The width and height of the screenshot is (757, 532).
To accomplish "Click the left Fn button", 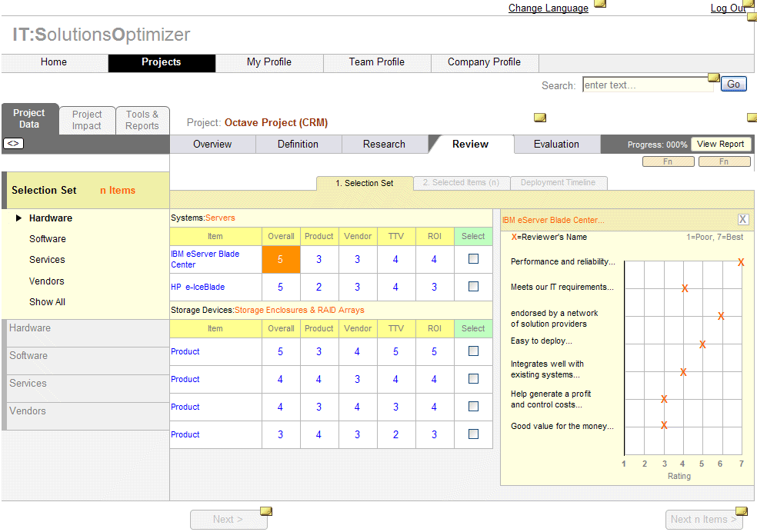I will [669, 161].
